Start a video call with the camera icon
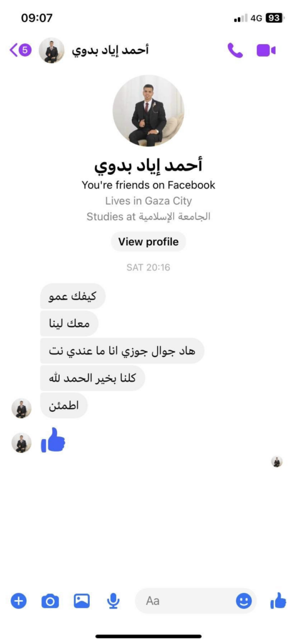This screenshot has height=644, width=297. (x=266, y=50)
